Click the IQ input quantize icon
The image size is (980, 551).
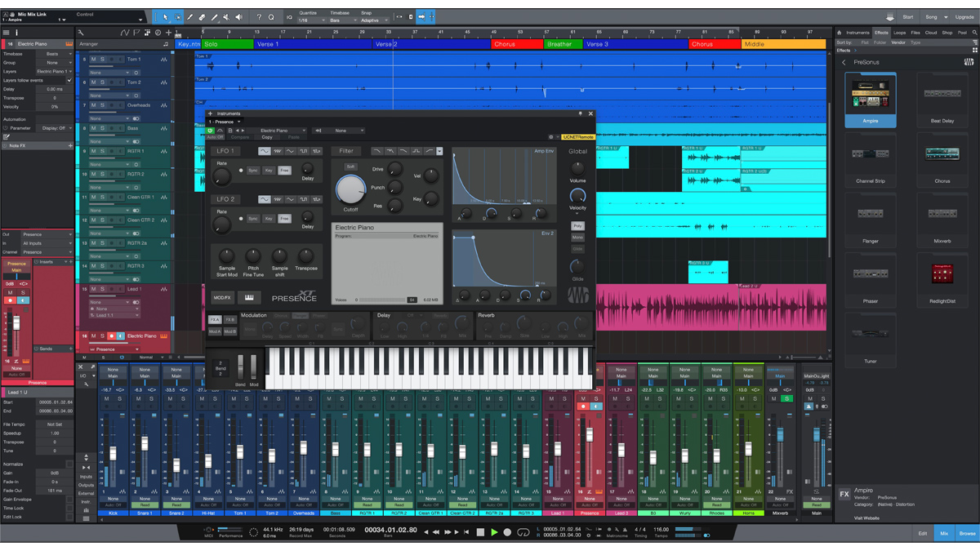(289, 16)
